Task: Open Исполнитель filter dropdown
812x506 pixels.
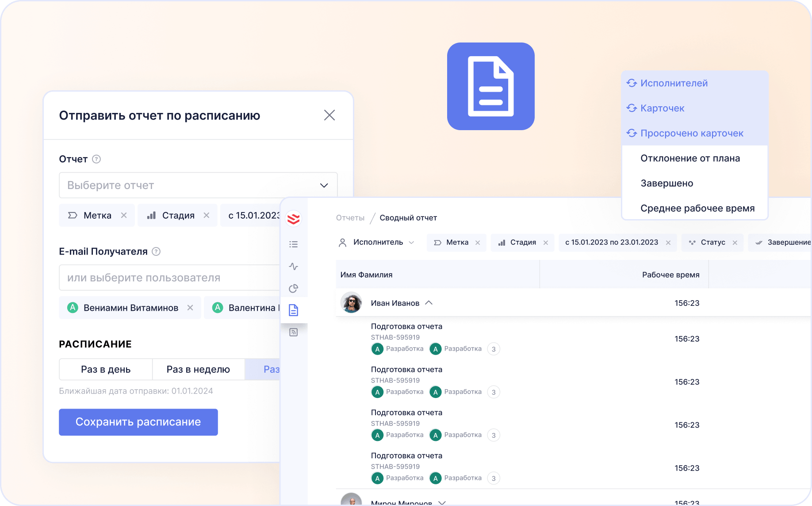Action: point(377,243)
